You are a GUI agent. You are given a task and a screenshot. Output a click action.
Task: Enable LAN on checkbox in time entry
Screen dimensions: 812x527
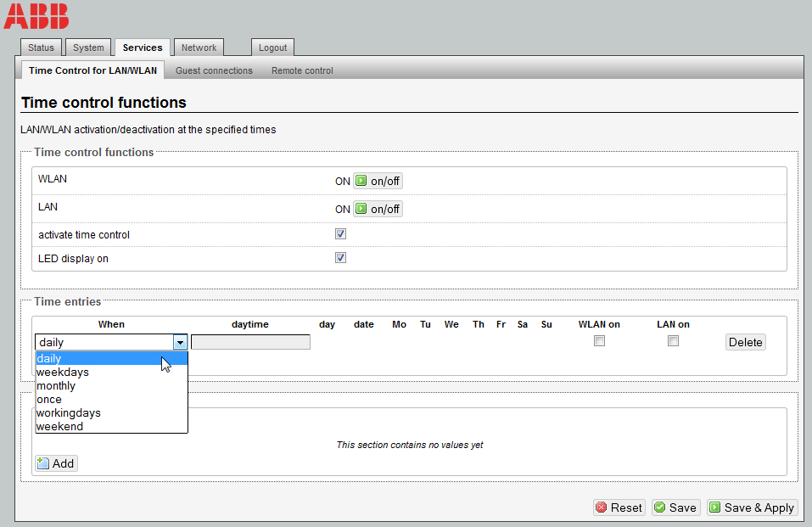point(673,341)
